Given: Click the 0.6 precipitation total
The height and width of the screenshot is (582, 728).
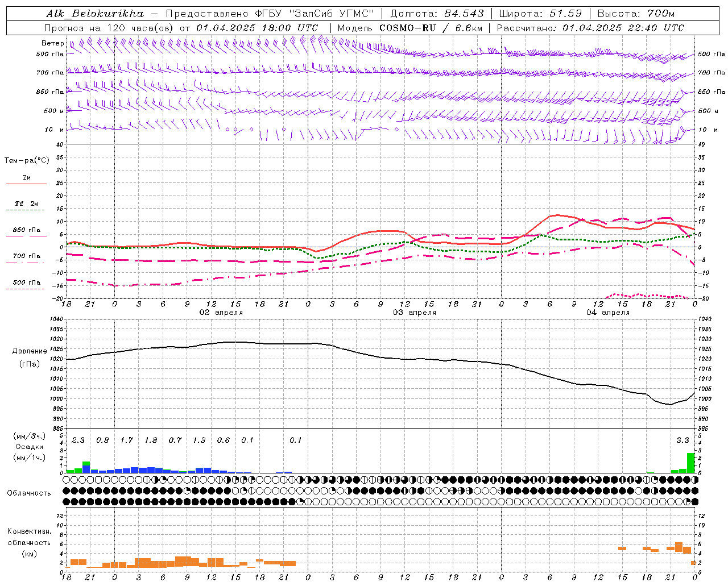Looking at the screenshot, I should pos(224,440).
